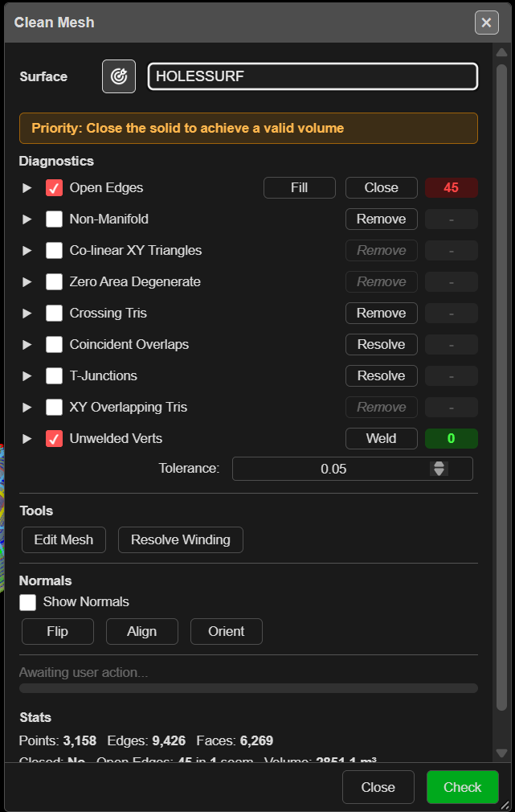Click the surface picker target icon
The height and width of the screenshot is (812, 515).
pyautogui.click(x=119, y=76)
